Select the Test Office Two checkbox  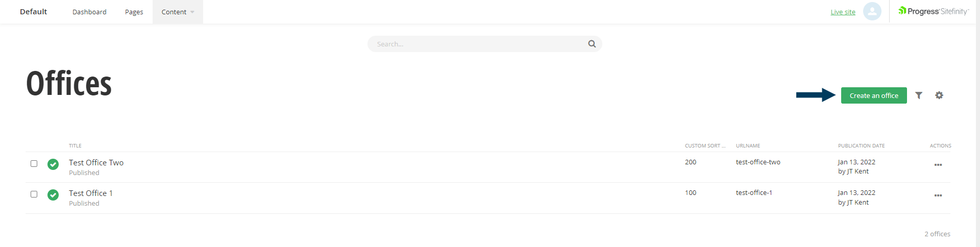(34, 164)
